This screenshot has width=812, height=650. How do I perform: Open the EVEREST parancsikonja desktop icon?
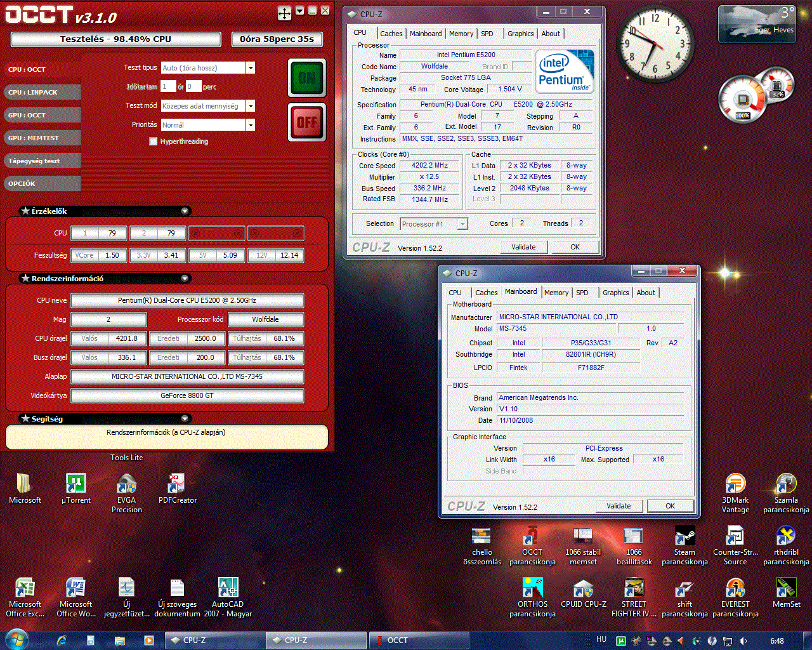[x=735, y=597]
